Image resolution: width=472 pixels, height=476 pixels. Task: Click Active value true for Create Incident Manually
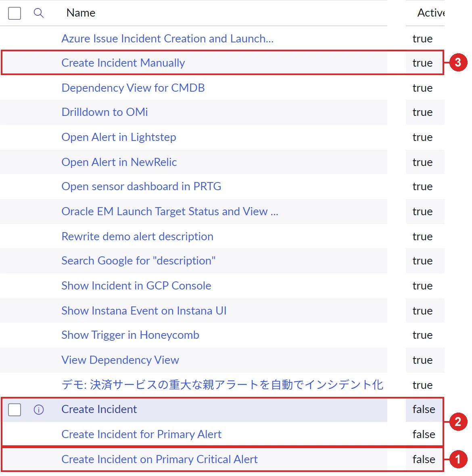click(x=422, y=63)
